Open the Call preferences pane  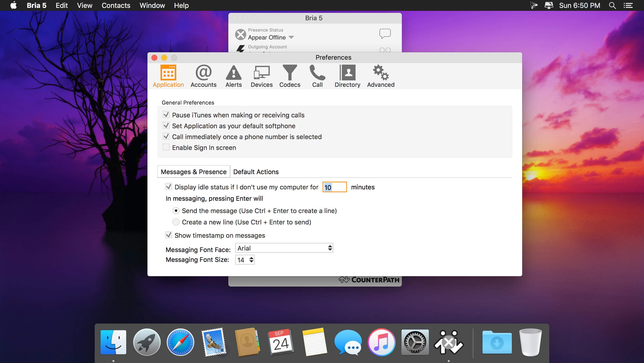tap(317, 76)
